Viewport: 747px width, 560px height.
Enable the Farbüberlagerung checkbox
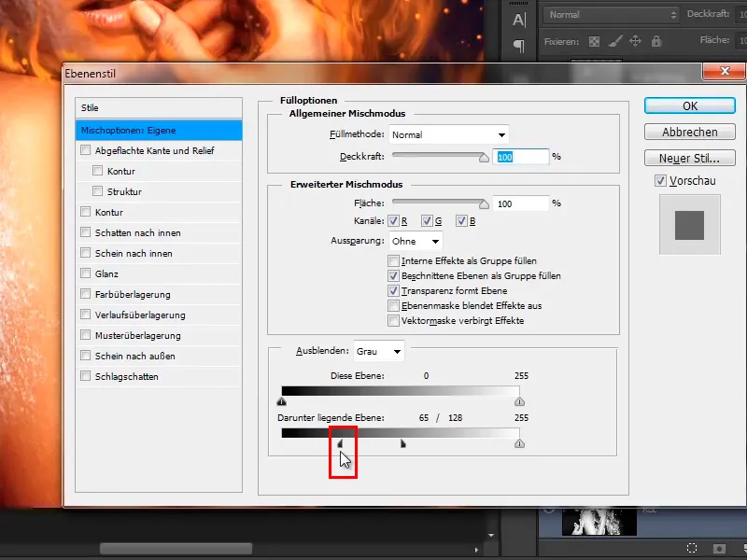point(85,293)
